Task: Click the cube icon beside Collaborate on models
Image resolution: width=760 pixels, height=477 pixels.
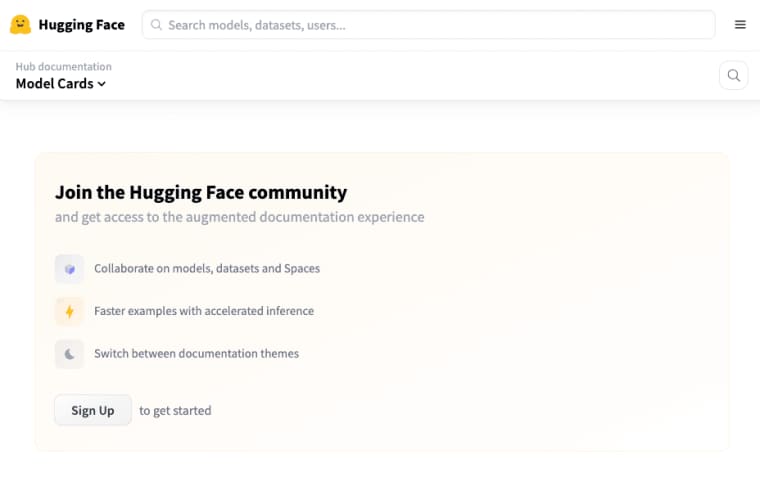Action: pos(69,269)
